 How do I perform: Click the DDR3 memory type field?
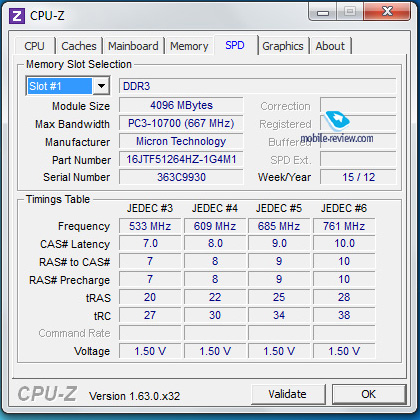coord(257,86)
